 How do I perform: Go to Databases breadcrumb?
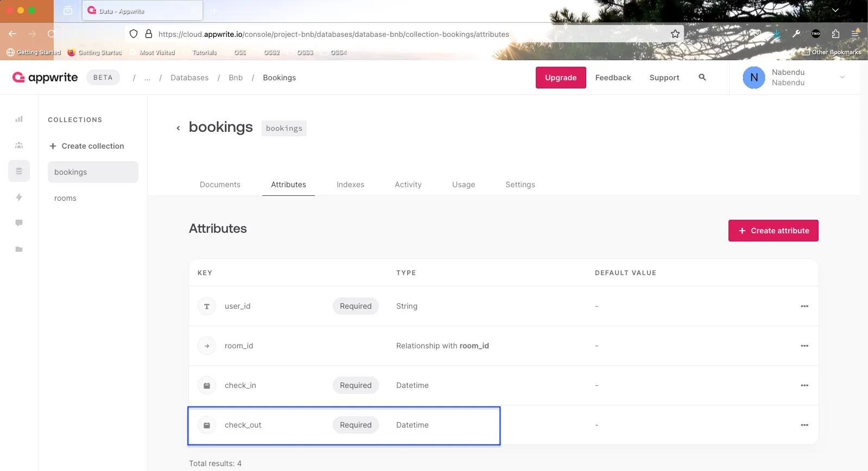189,78
